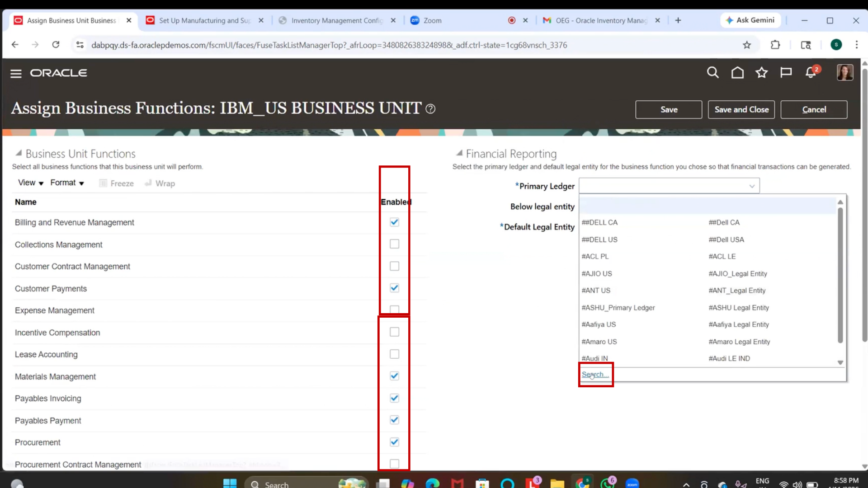Open the Watchlist flag icon
Screen dimensions: 868x488
pyautogui.click(x=786, y=72)
